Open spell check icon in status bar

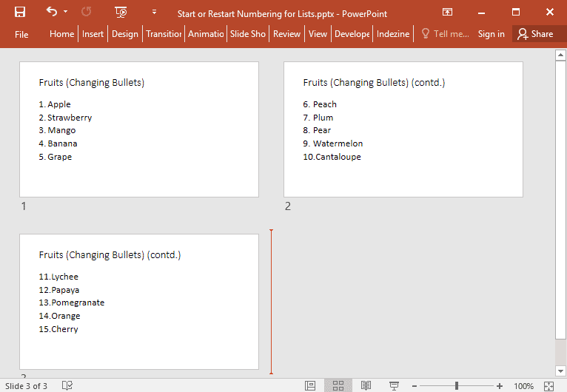67,385
